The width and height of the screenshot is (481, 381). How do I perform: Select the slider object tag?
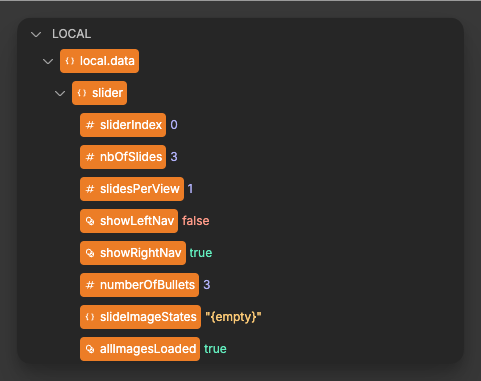[x=99, y=93]
